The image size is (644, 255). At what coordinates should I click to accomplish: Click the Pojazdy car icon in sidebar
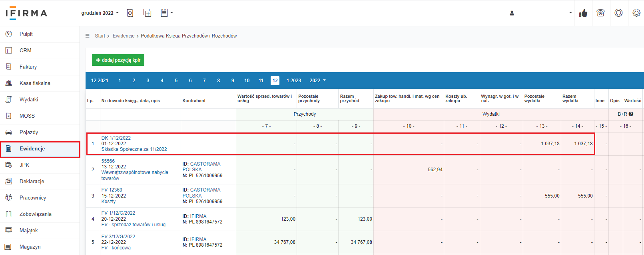pyautogui.click(x=8, y=132)
